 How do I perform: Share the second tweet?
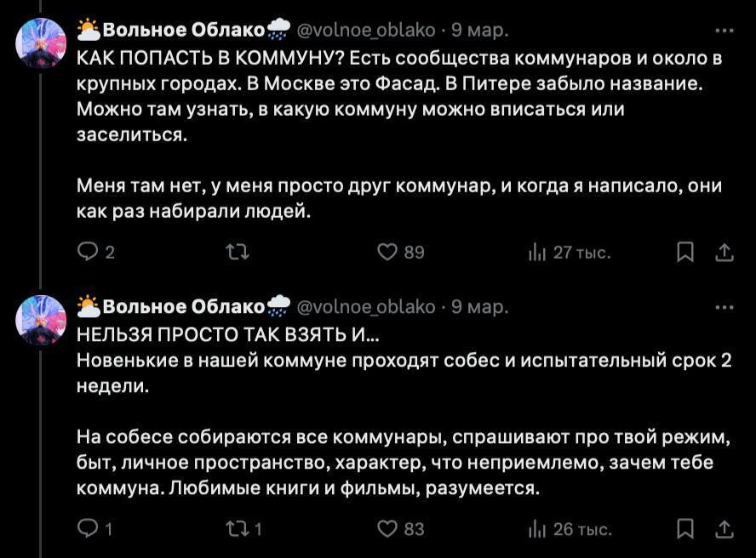pyautogui.click(x=724, y=529)
